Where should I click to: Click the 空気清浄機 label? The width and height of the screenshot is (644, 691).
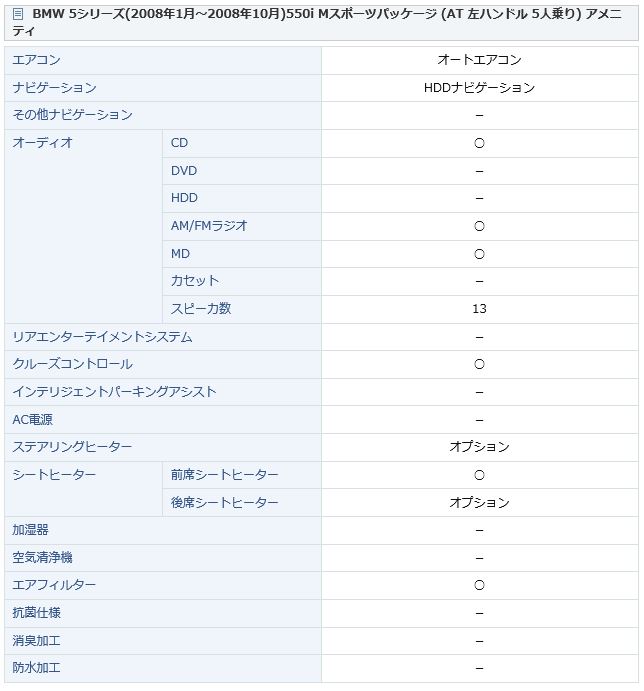click(x=42, y=557)
